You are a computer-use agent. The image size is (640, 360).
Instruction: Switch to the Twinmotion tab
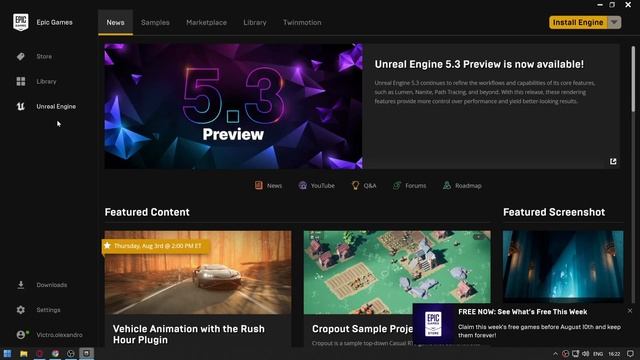tap(302, 22)
